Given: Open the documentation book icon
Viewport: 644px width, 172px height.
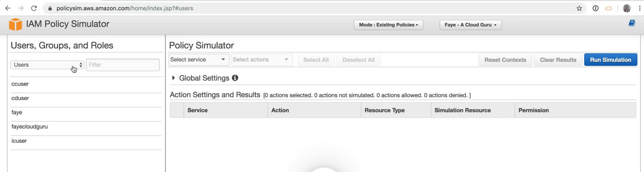Looking at the screenshot, I should coord(632,23).
